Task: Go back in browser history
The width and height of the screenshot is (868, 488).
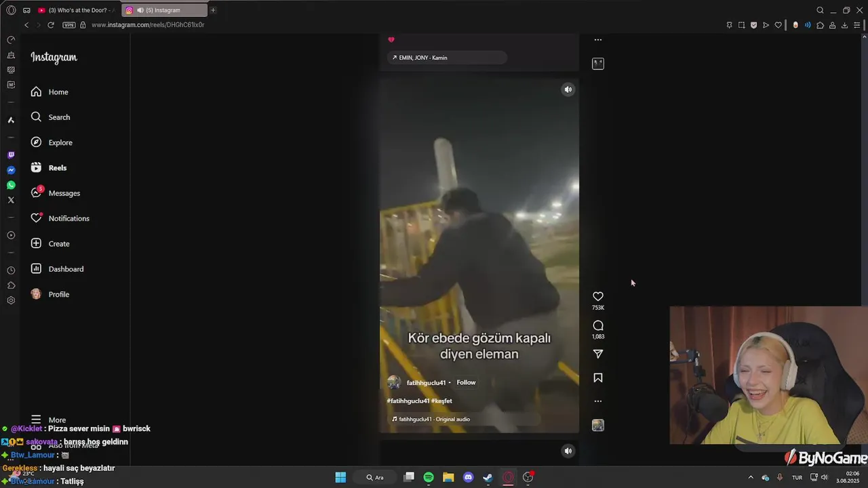Action: (x=26, y=25)
